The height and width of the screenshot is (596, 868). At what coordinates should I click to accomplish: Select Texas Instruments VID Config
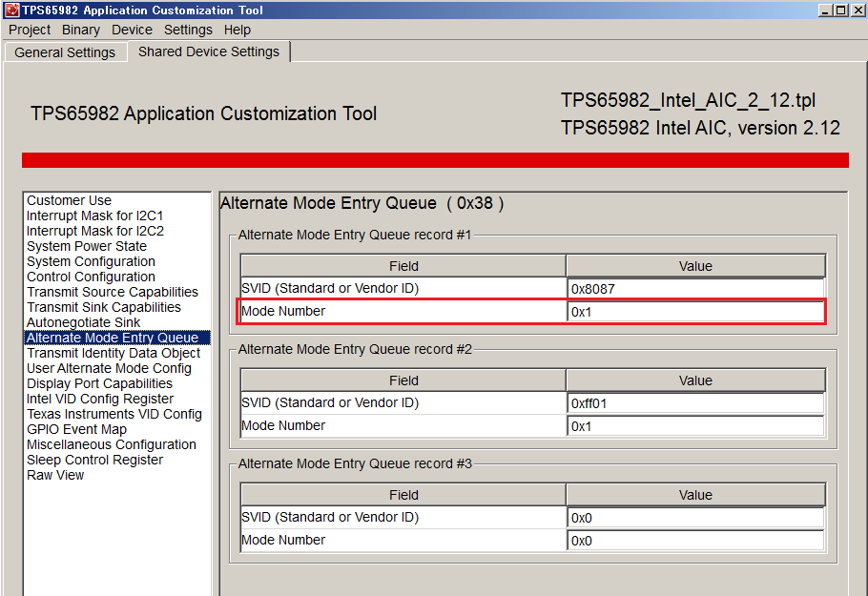pyautogui.click(x=114, y=414)
